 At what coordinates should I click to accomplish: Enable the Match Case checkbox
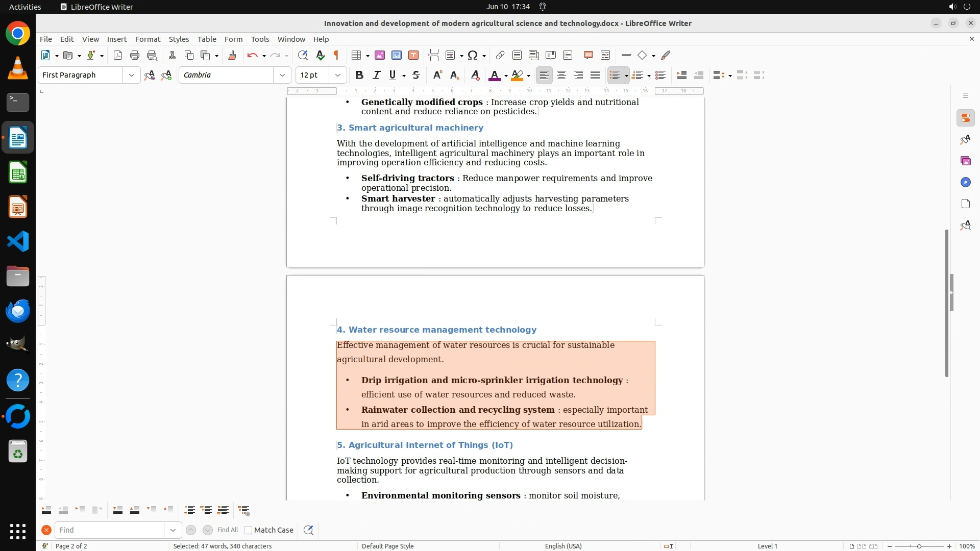coord(248,530)
